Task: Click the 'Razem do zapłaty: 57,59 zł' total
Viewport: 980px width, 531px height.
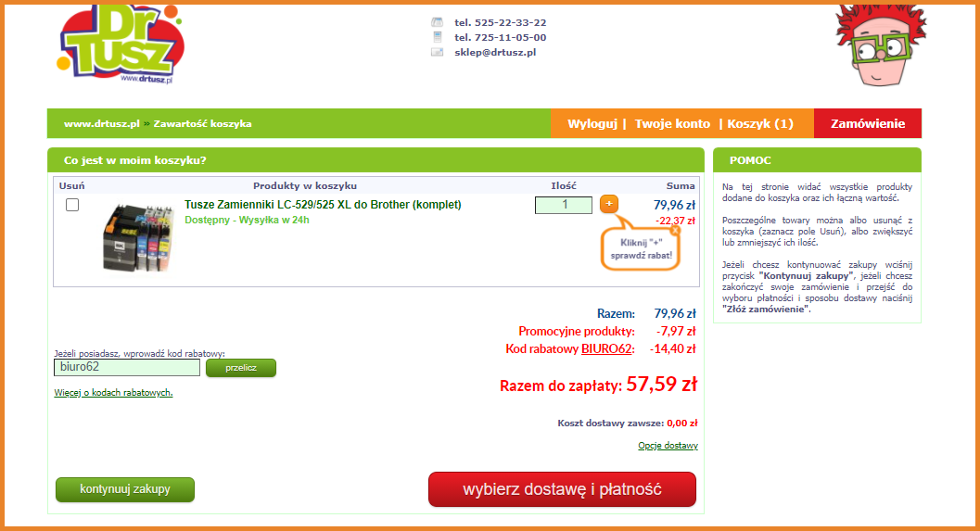Action: pos(598,385)
